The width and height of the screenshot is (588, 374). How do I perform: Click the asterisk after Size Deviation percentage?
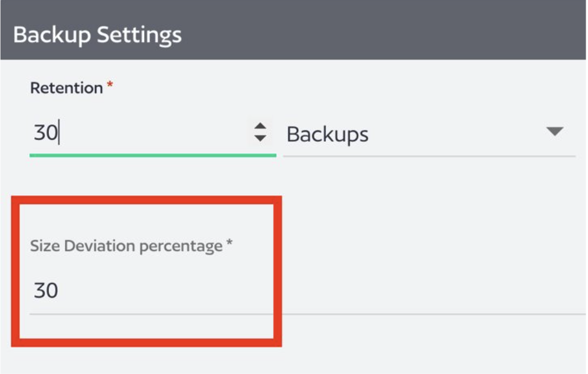(230, 244)
